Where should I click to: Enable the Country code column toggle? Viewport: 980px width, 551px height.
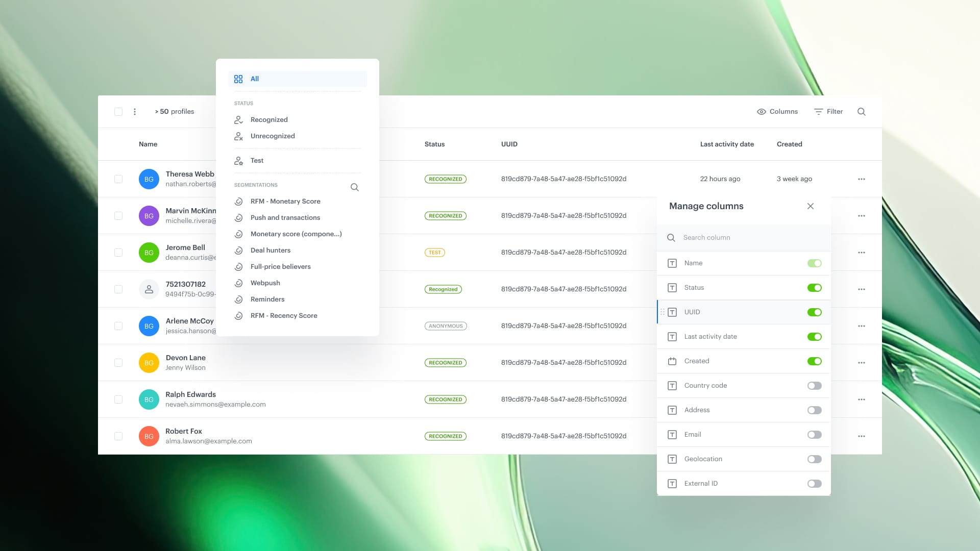(x=815, y=385)
